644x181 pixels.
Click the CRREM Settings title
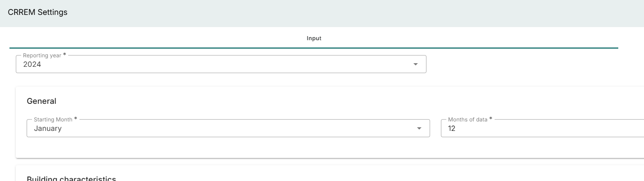37,13
